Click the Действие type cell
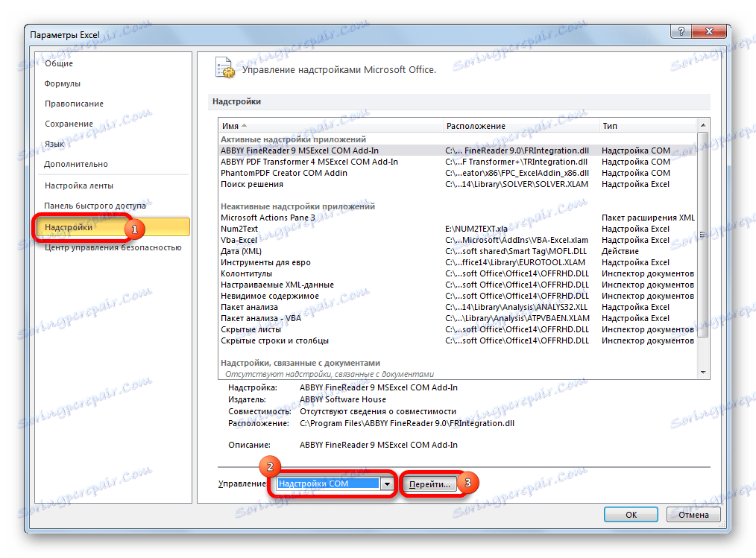Viewport: 756px width, 558px height. pyautogui.click(x=620, y=251)
